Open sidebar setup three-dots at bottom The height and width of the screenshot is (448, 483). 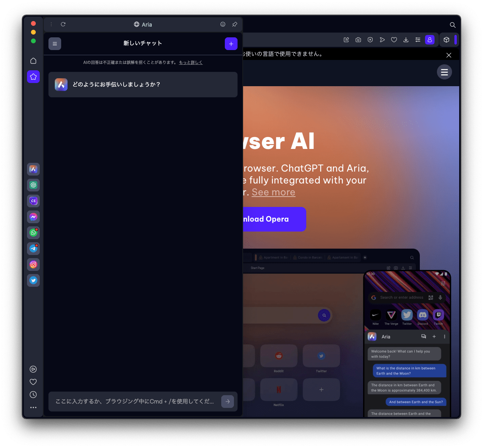tap(33, 407)
